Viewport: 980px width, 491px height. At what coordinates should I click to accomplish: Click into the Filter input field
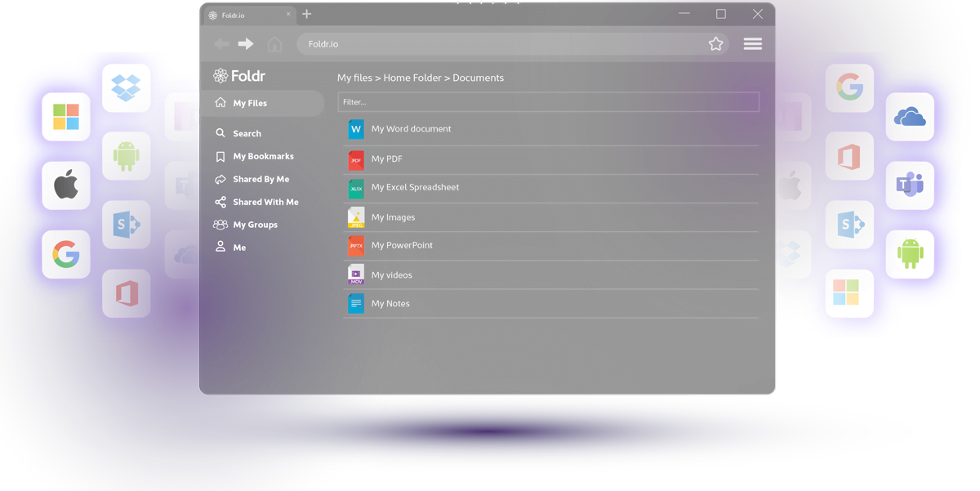(548, 102)
